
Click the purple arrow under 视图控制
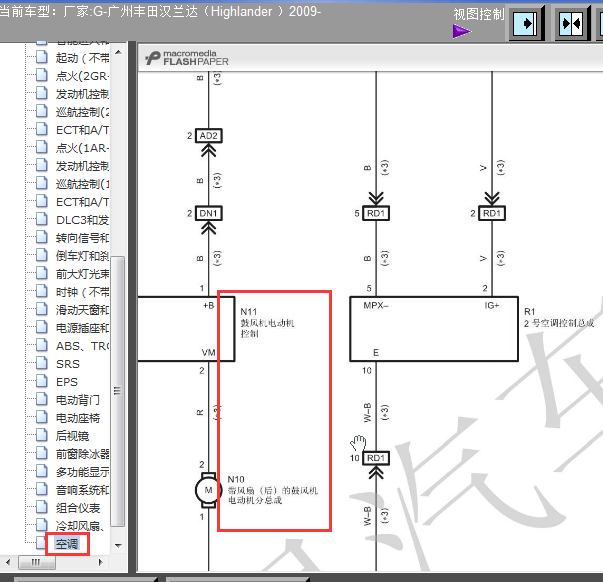coord(462,31)
